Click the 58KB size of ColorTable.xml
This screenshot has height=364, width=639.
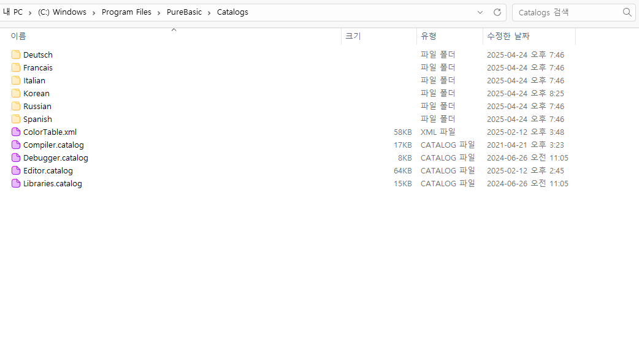(403, 132)
